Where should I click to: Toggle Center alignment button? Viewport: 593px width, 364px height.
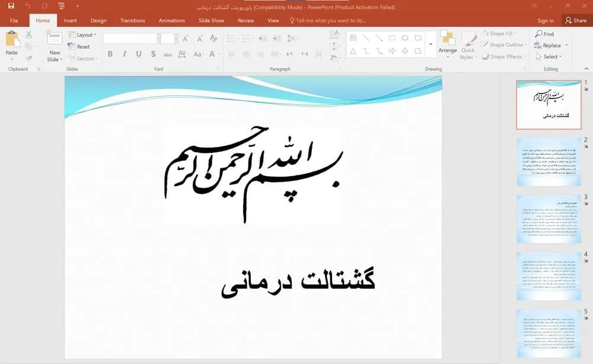[x=246, y=55]
